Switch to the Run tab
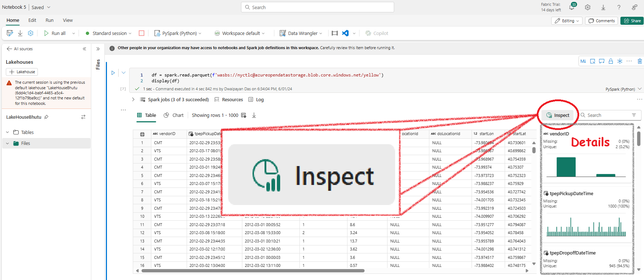Viewport: 644px width, 280px height. coord(49,20)
